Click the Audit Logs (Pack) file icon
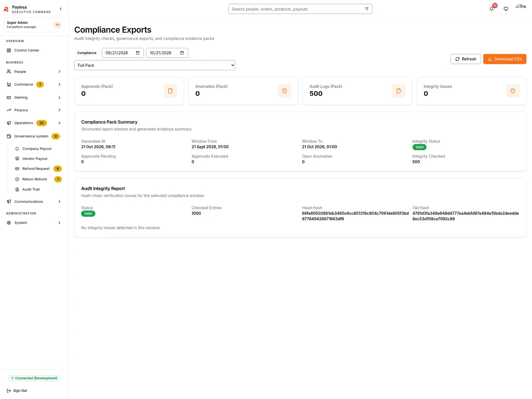Image resolution: width=532 pixels, height=399 pixels. (x=398, y=91)
